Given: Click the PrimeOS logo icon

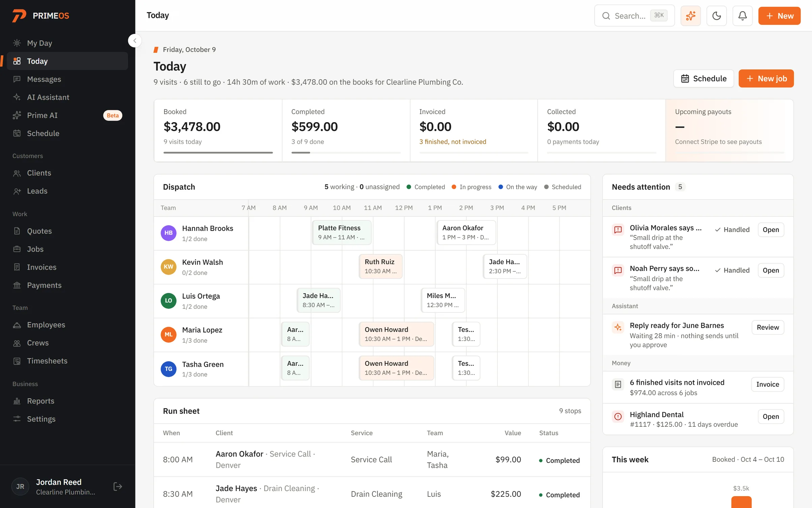Looking at the screenshot, I should point(19,16).
